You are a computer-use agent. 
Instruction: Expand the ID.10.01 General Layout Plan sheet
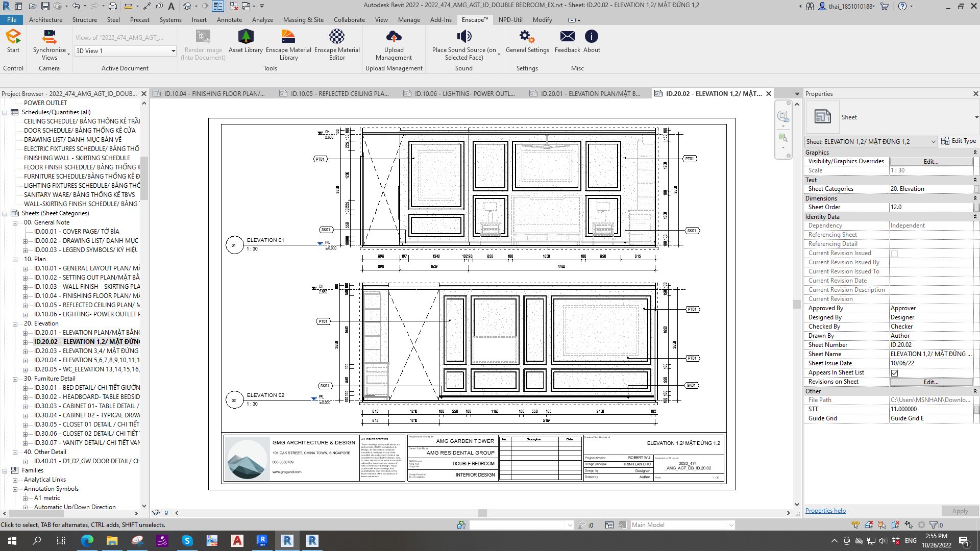pyautogui.click(x=25, y=269)
